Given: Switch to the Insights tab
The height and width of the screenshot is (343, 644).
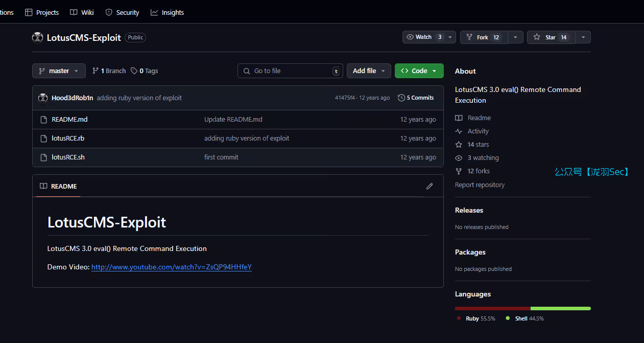Looking at the screenshot, I should tap(168, 12).
